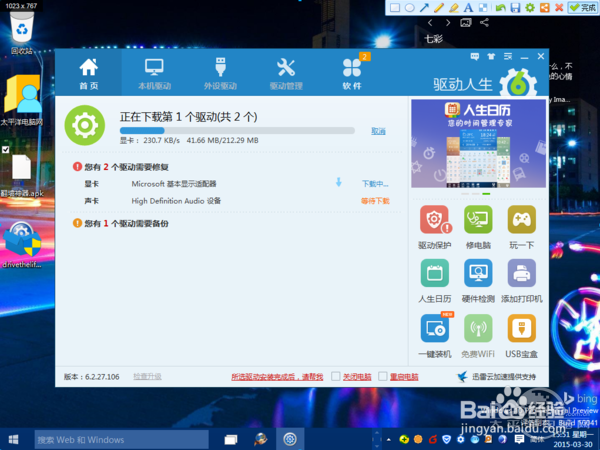Open the green gear settings in screenshot toolbar

pos(530,8)
